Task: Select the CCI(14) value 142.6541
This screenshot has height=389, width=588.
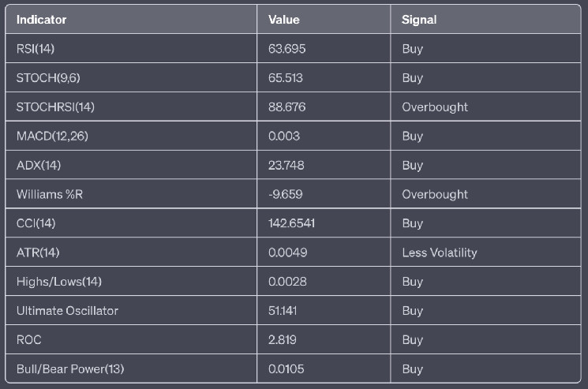Action: 292,223
